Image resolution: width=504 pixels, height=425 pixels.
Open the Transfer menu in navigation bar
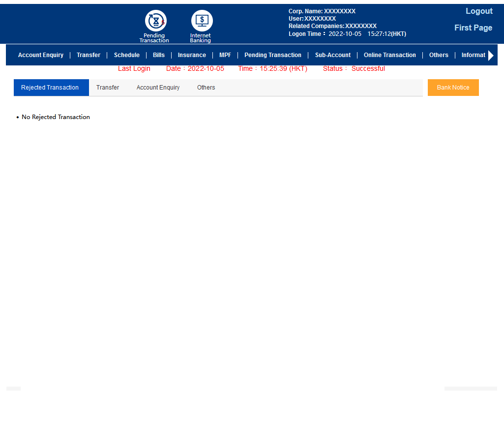(x=89, y=55)
